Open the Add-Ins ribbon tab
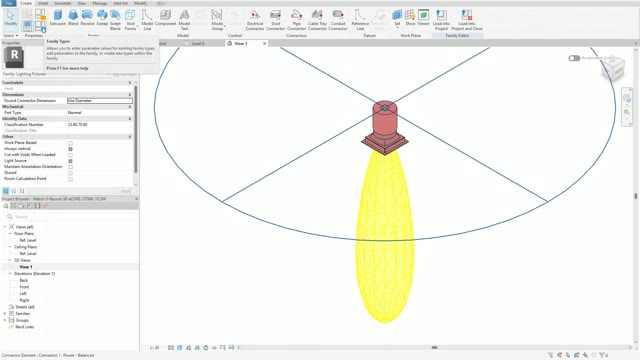Image resolution: width=640 pixels, height=360 pixels. point(120,3)
